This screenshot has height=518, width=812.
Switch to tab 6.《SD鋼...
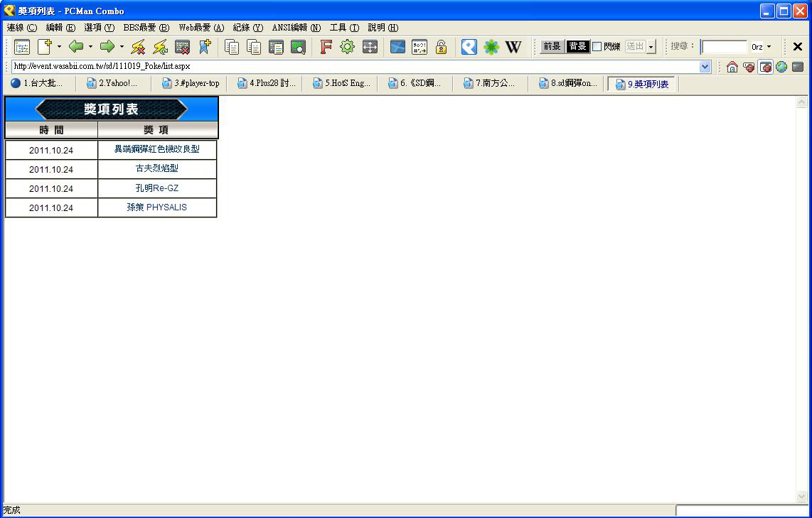[416, 83]
